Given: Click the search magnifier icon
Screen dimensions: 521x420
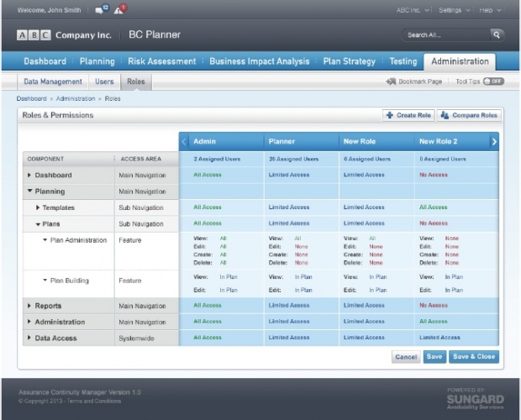Looking at the screenshot, I should pos(496,35).
